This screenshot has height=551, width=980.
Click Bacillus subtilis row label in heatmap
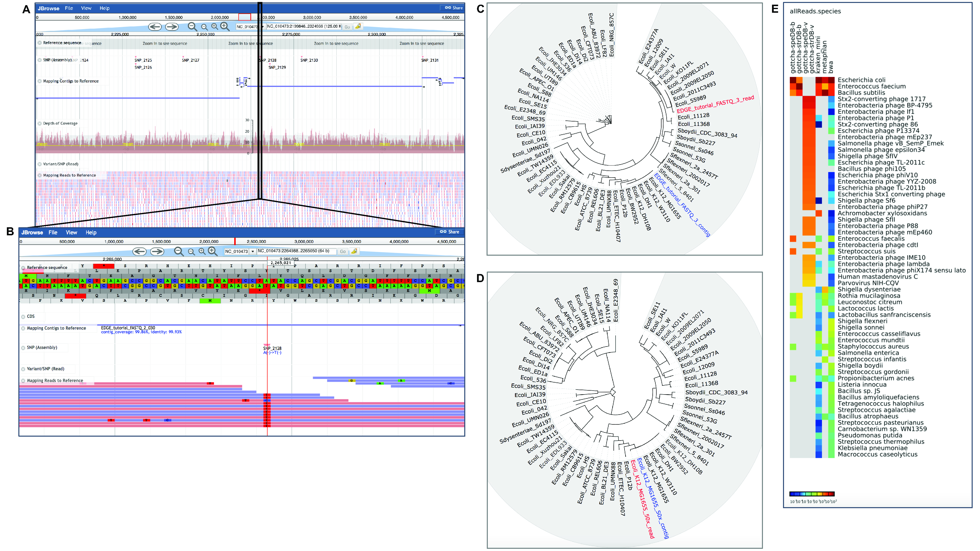861,93
